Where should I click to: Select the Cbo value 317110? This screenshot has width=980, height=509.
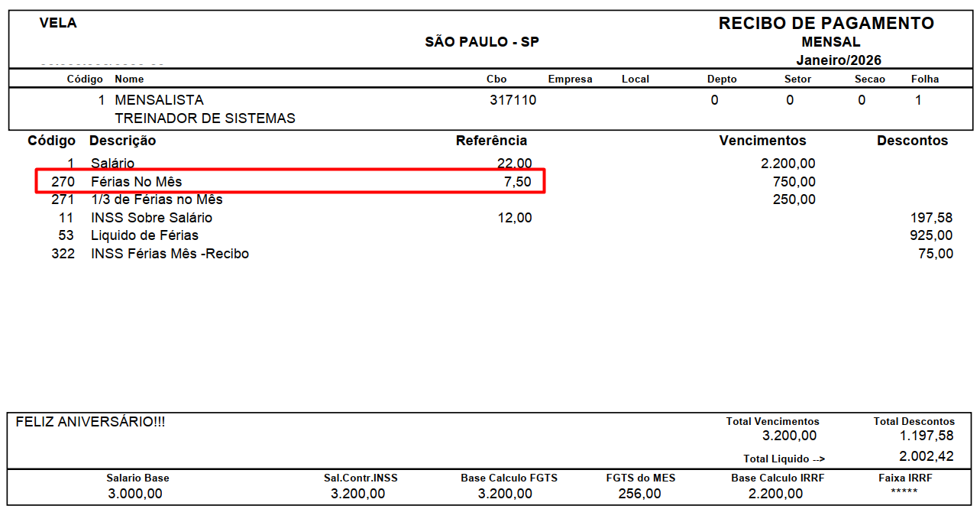pos(513,100)
